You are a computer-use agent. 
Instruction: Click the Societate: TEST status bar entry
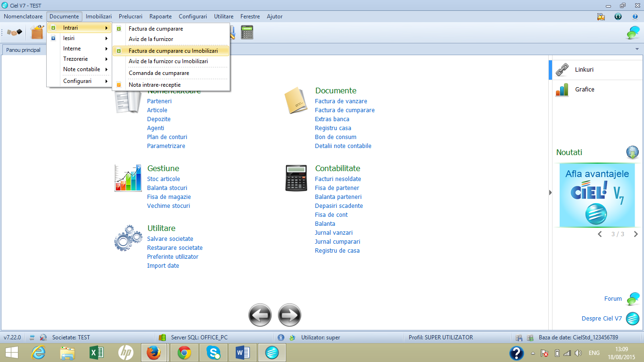[x=71, y=337]
